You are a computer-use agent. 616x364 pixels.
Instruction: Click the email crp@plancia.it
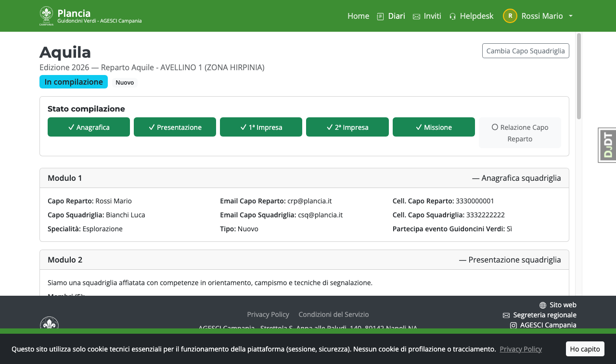(x=309, y=201)
